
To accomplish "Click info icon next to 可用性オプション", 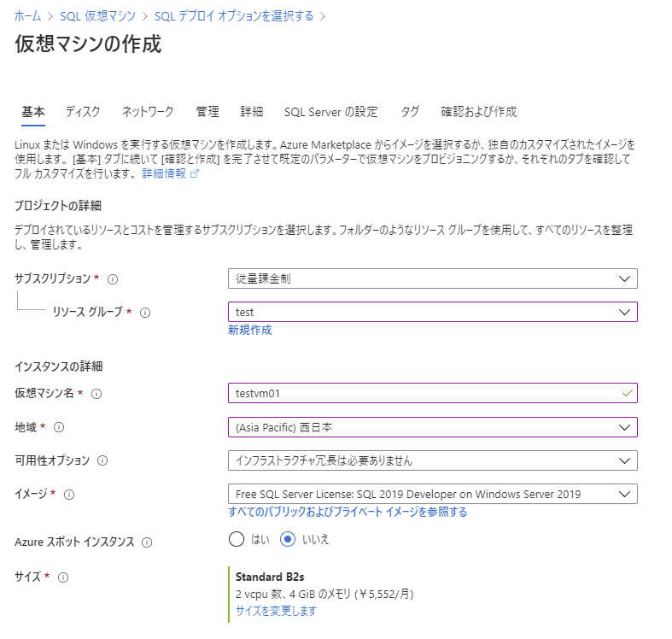I will [102, 460].
